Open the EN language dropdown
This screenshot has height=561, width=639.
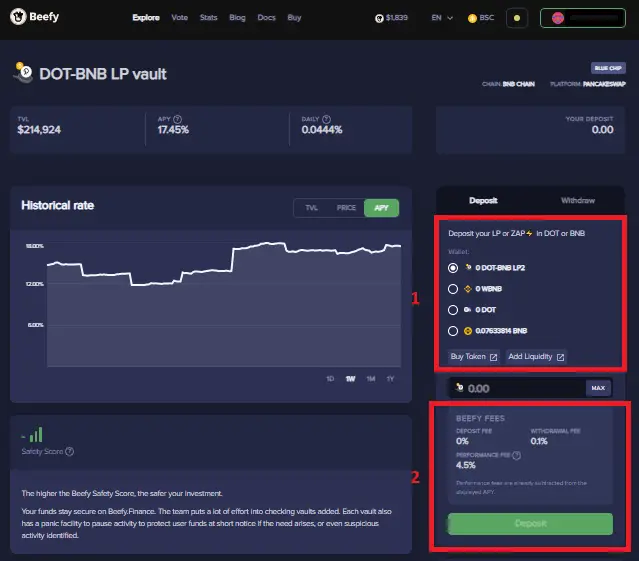442,18
